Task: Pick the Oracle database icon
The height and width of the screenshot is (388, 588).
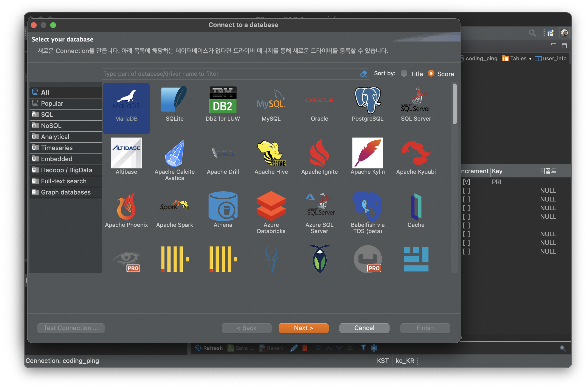Action: pyautogui.click(x=319, y=104)
